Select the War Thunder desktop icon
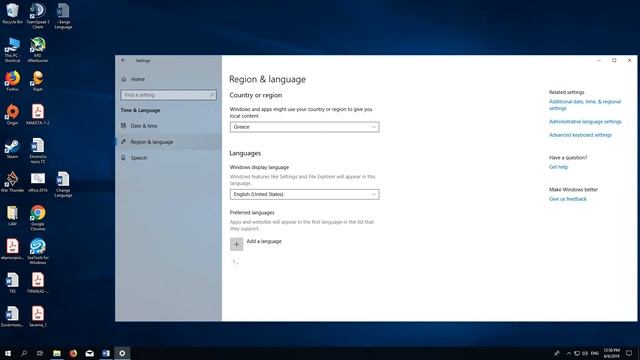640x360 pixels. pos(12,182)
